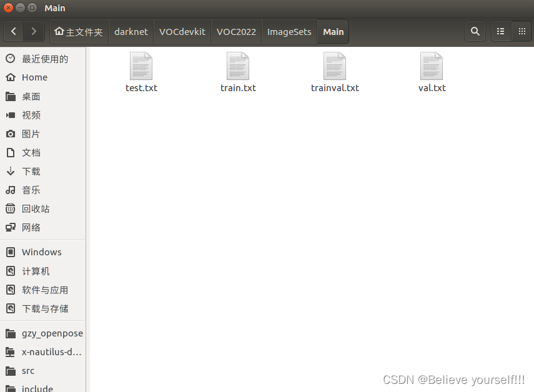The height and width of the screenshot is (392, 534).
Task: Open 最近使用的 recent files in sidebar
Action: tap(43, 59)
